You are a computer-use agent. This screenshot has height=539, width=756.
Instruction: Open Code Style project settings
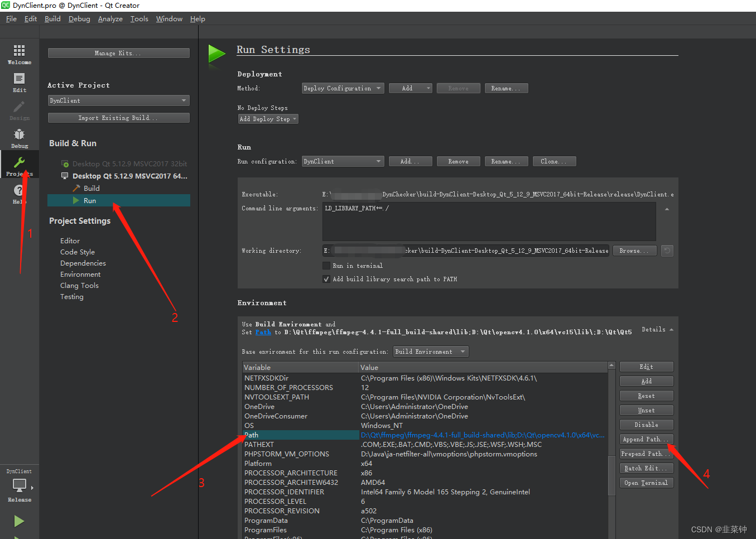78,252
